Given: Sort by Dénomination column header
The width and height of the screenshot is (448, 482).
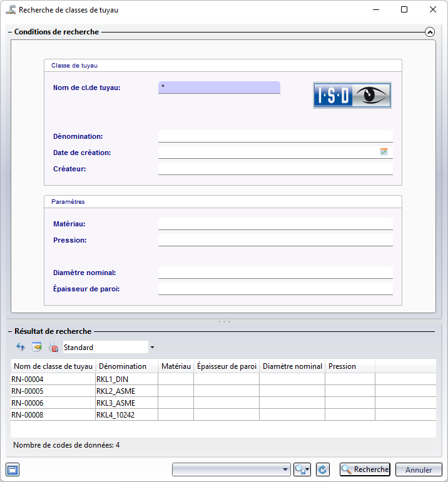Looking at the screenshot, I should click(127, 366).
